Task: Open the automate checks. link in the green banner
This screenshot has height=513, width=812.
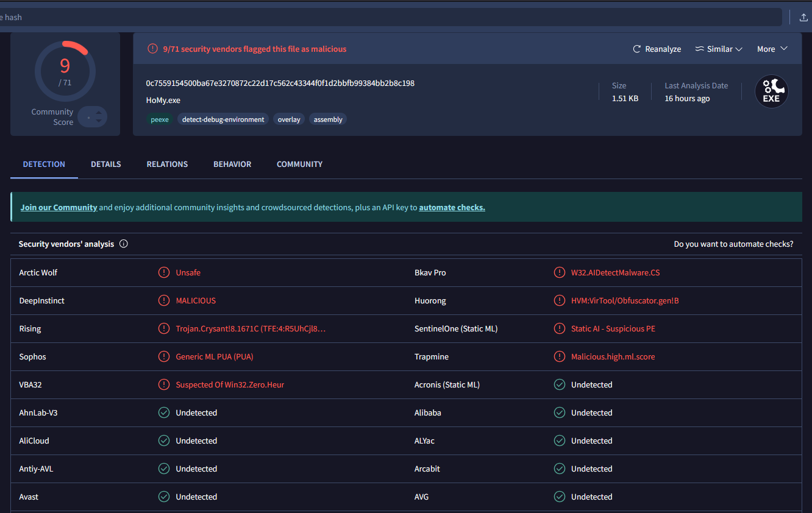Action: pyautogui.click(x=452, y=207)
